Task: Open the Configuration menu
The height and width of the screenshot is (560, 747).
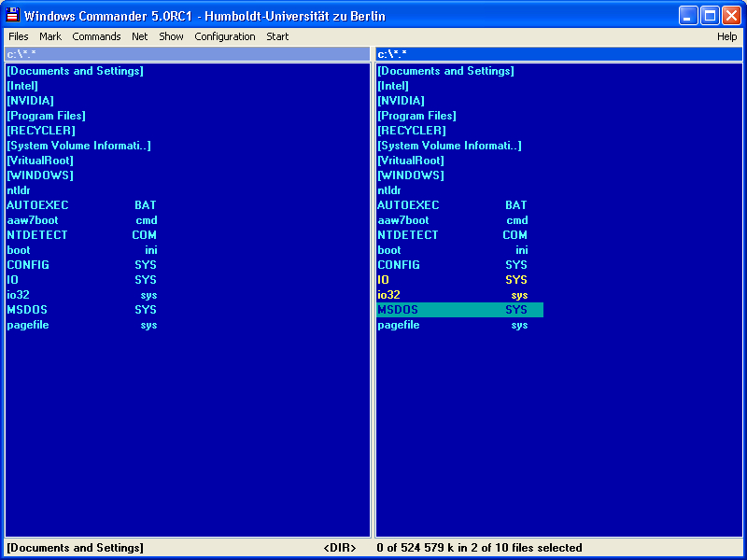Action: (225, 36)
